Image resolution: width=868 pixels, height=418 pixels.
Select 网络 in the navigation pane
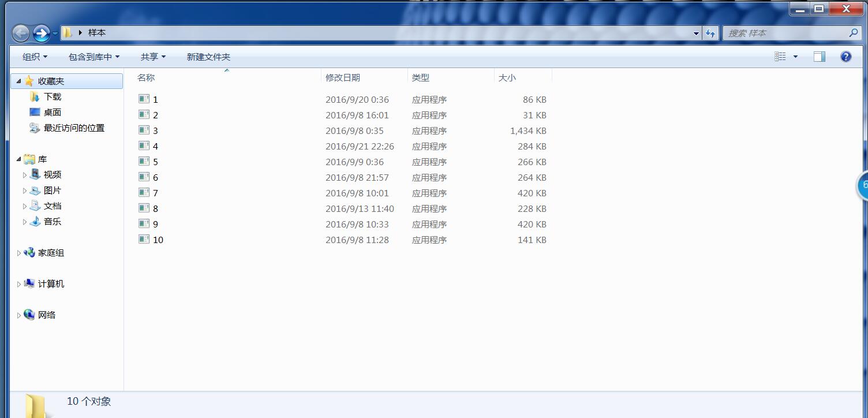47,315
